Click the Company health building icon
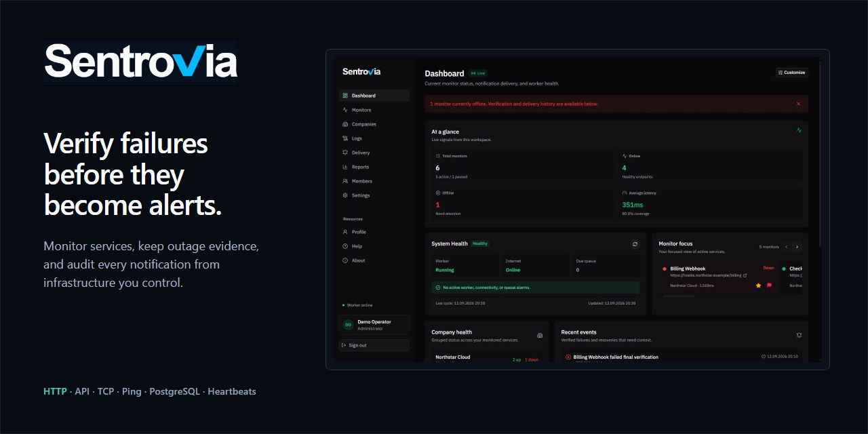 pos(540,336)
